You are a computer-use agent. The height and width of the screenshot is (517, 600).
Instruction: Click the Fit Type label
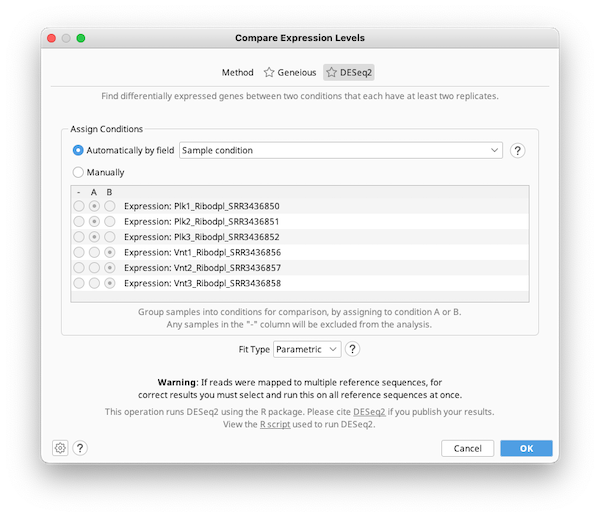click(254, 349)
